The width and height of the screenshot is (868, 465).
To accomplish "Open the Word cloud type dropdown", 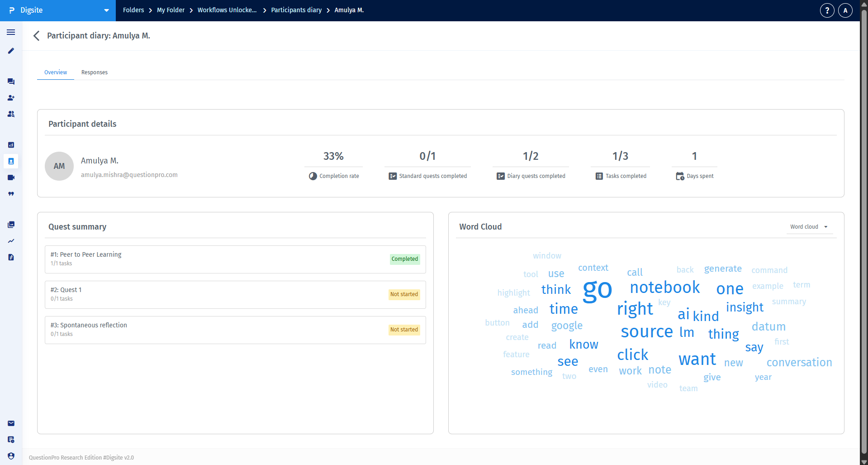I will [809, 227].
